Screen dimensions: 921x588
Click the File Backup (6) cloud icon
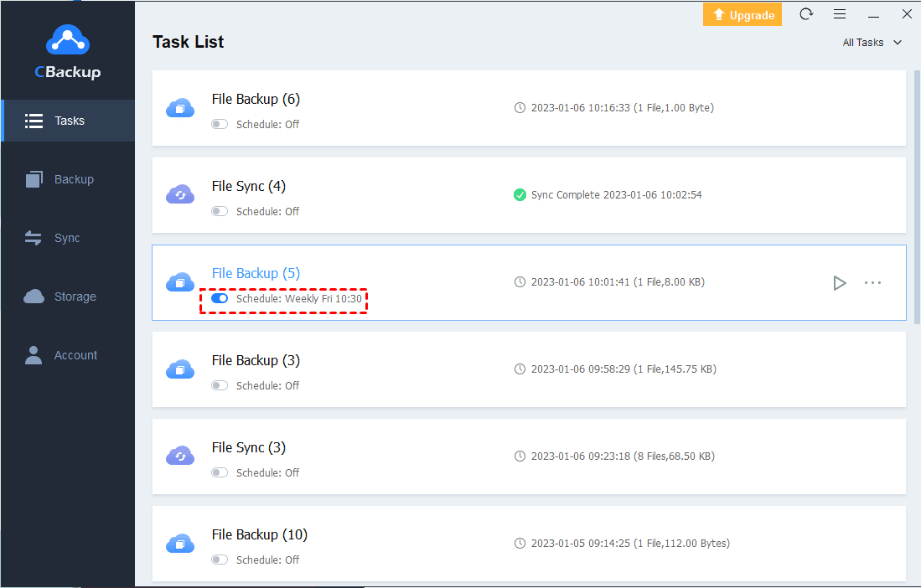pyautogui.click(x=180, y=108)
